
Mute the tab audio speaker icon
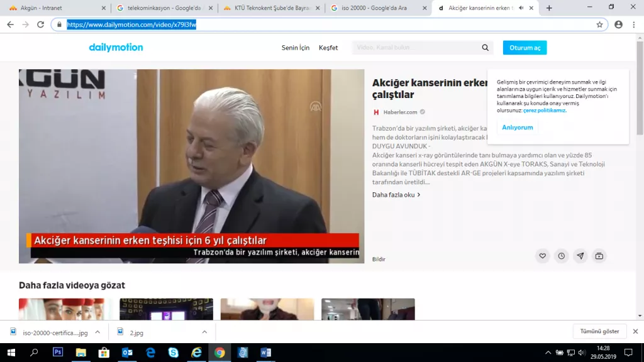[521, 8]
